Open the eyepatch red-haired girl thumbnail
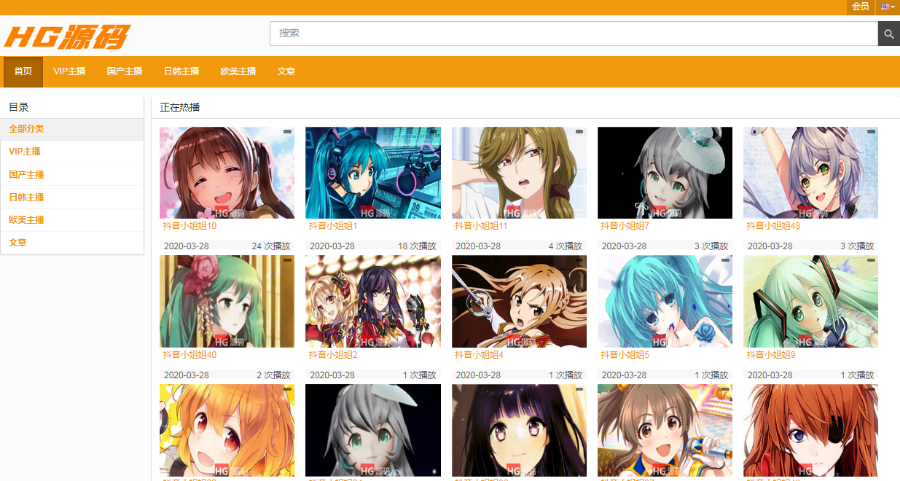Image resolution: width=900 pixels, height=481 pixels. [810, 430]
